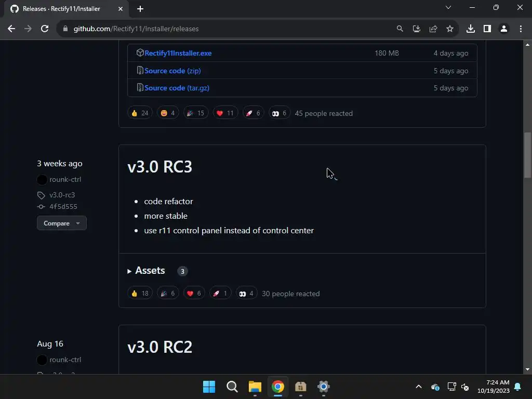Toggle rocket reaction showing 6 in top release
532x399 pixels.
(253, 113)
